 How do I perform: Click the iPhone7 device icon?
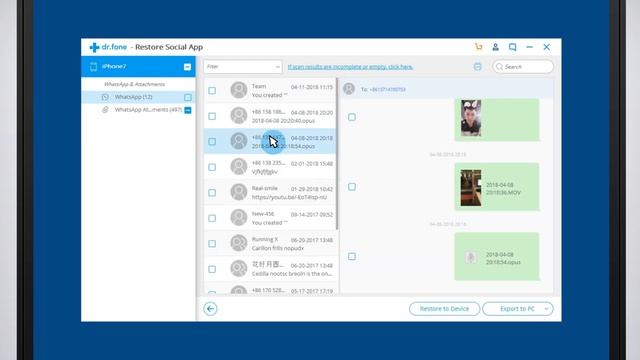93,67
